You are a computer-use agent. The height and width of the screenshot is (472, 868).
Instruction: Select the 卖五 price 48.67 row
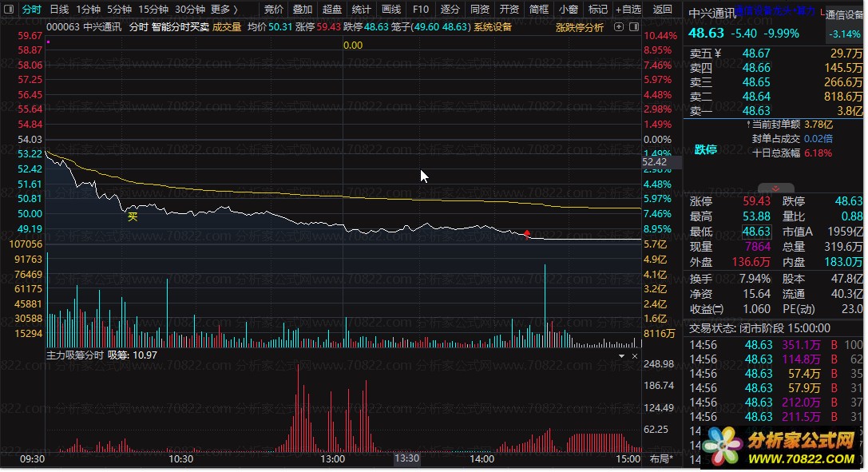pos(775,54)
